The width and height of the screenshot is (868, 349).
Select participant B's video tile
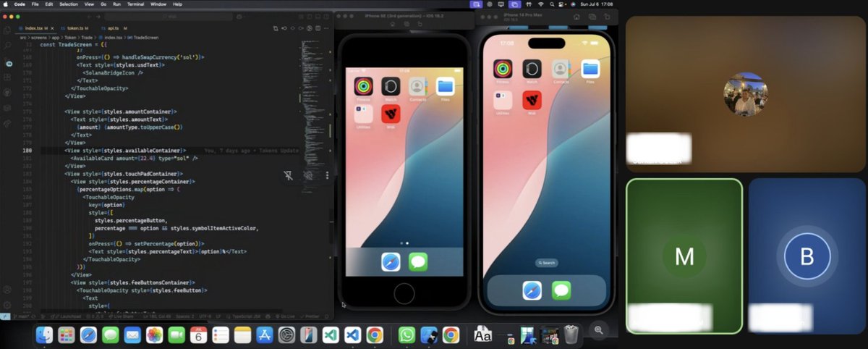(807, 256)
